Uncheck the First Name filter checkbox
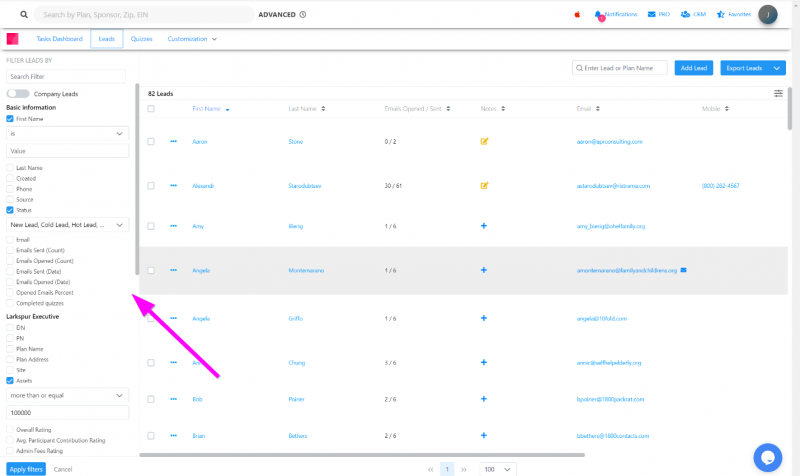Image resolution: width=800 pixels, height=476 pixels. pos(10,118)
